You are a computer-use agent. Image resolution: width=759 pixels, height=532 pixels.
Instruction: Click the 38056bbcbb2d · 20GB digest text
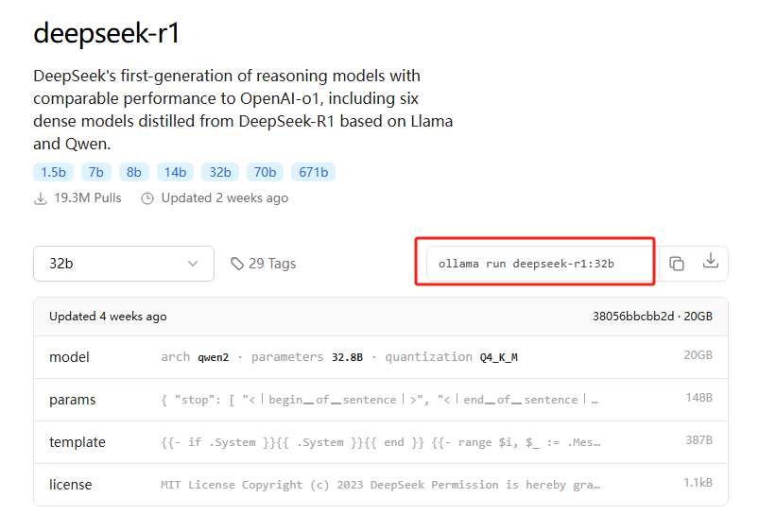(x=652, y=317)
